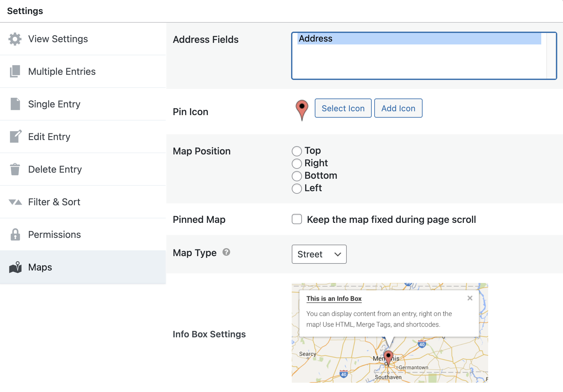
Task: Select Address in the Address Fields list
Action: pos(419,39)
